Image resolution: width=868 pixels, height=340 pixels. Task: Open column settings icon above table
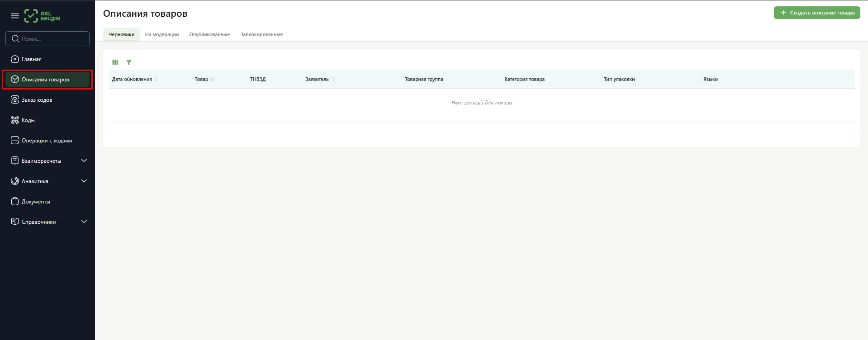115,62
